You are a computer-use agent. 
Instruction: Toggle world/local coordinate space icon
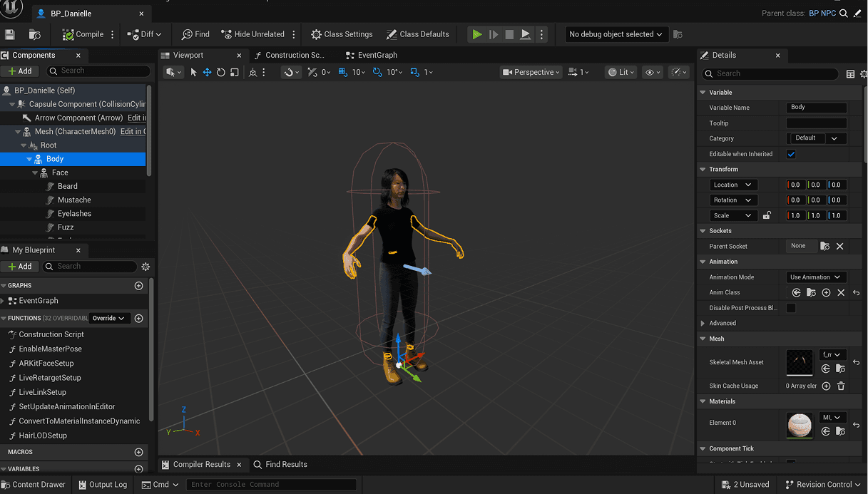(252, 72)
